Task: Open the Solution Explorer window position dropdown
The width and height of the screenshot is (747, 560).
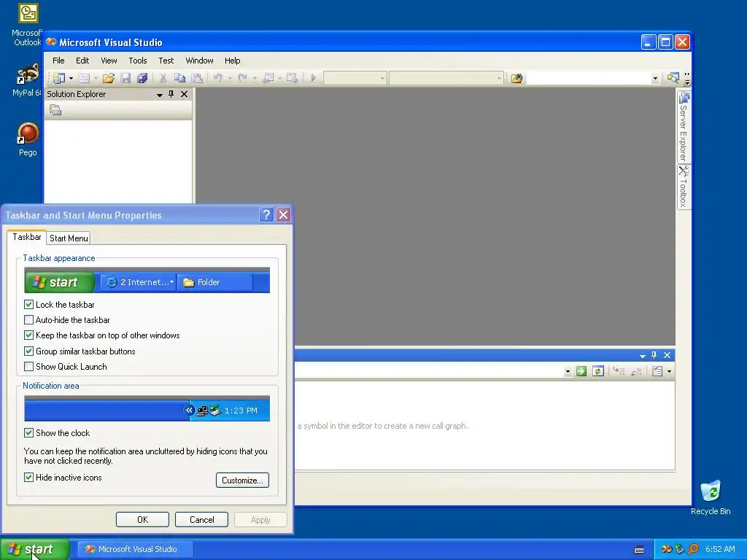Action: tap(160, 95)
